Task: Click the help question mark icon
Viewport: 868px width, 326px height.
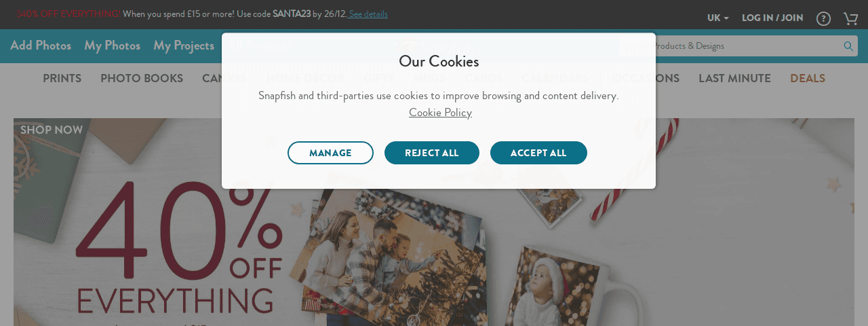Action: click(x=823, y=18)
